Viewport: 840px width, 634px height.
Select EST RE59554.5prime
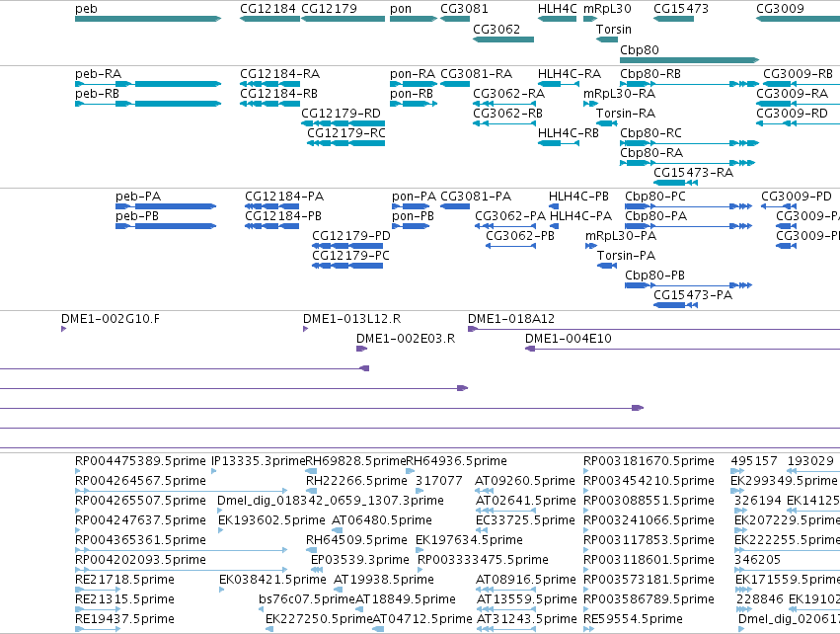click(634, 619)
